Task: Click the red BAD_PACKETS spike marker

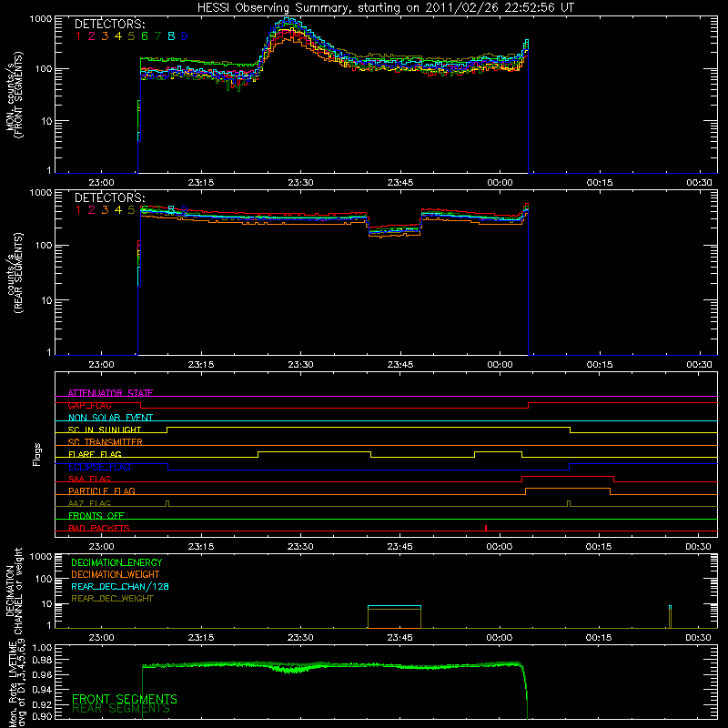Action: [x=486, y=528]
